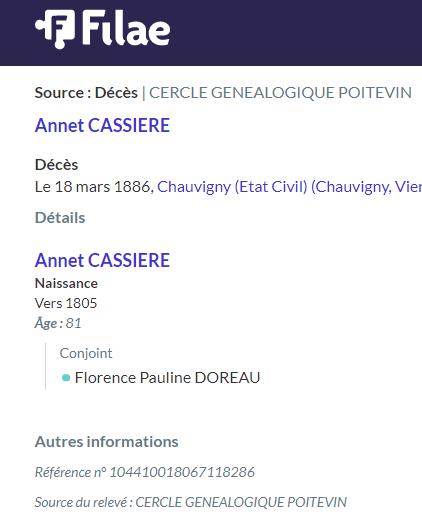This screenshot has width=422, height=519.
Task: Click the teal bullet beside Florence Pauline DOREAU
Action: pos(66,378)
